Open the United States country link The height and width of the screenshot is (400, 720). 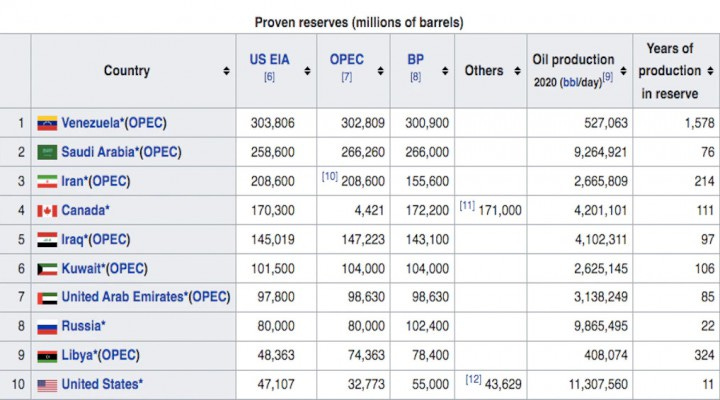pos(100,384)
